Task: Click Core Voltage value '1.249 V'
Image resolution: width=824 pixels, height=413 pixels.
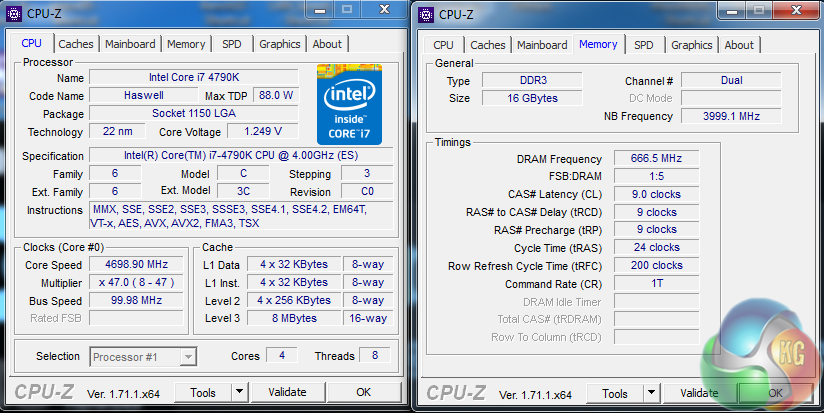Action: 263,131
